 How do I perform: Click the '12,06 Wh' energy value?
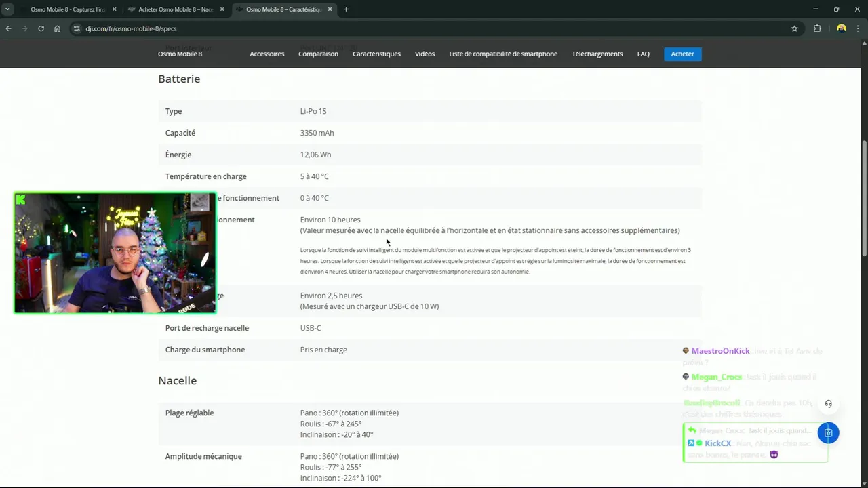pos(315,155)
